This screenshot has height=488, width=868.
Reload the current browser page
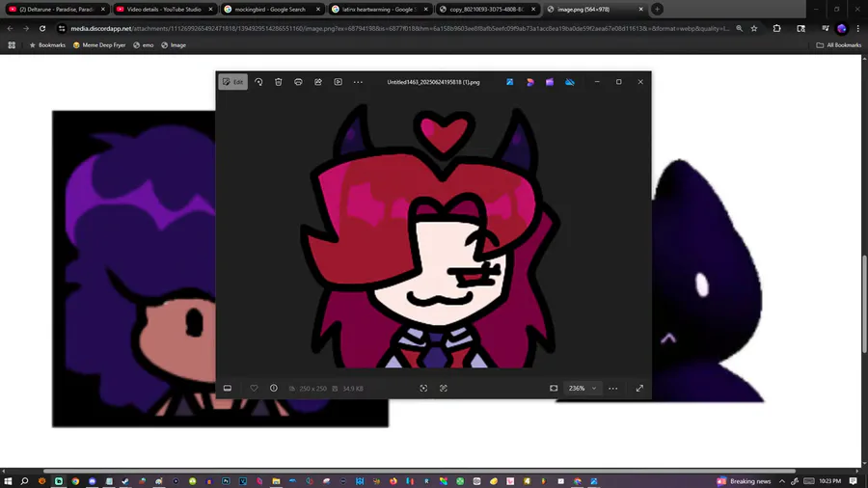pos(42,28)
